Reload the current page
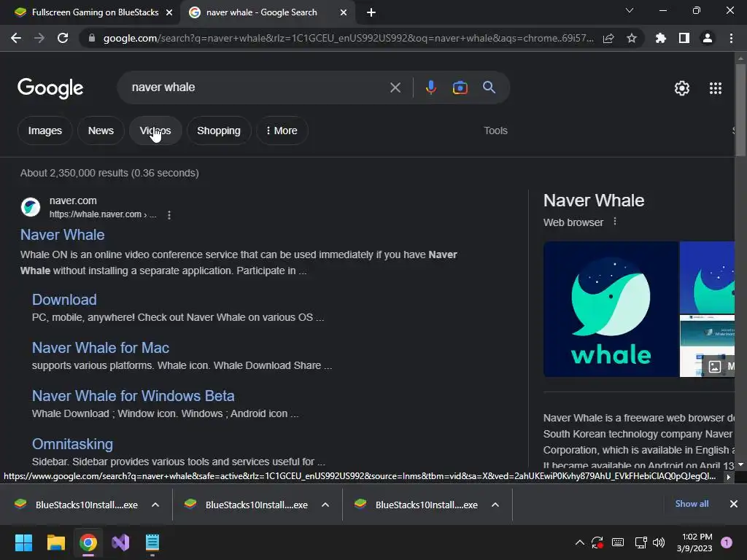The height and width of the screenshot is (560, 747). pyautogui.click(x=63, y=38)
